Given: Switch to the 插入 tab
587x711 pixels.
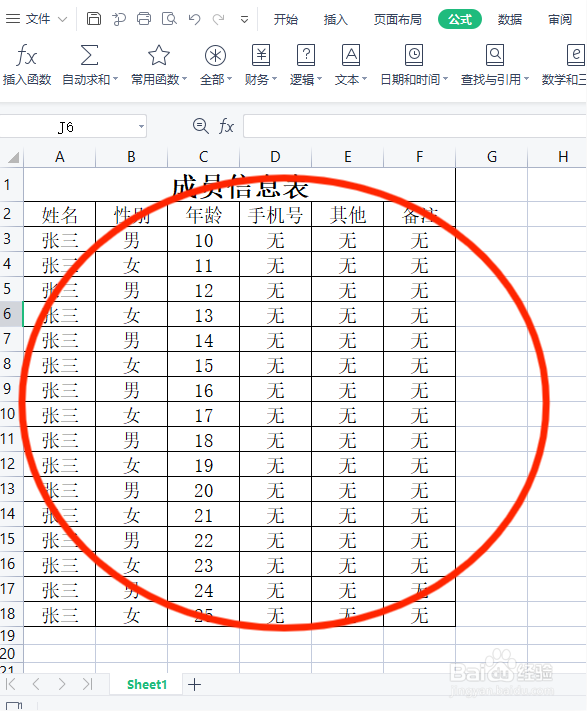Looking at the screenshot, I should (335, 19).
